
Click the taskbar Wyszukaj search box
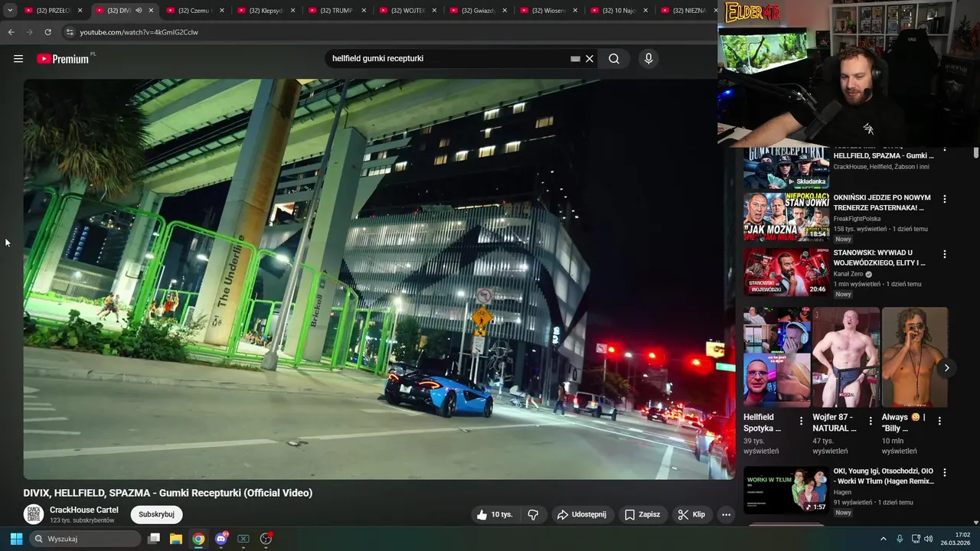(x=86, y=539)
